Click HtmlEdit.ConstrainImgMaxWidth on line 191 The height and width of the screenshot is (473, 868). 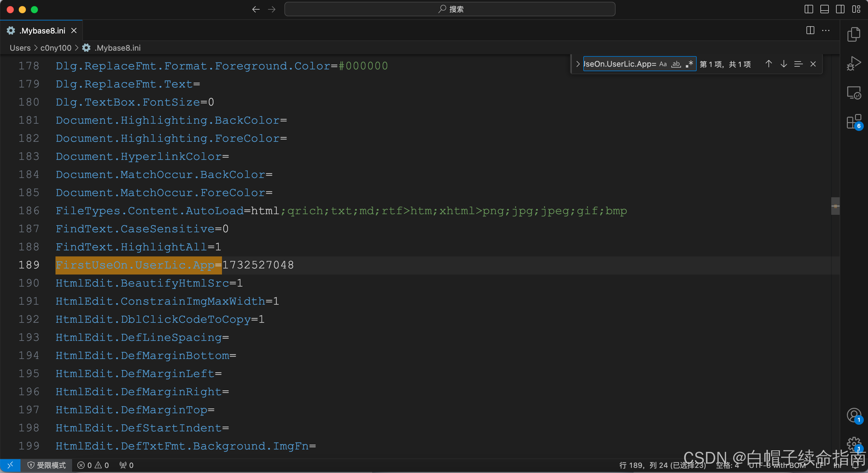click(x=160, y=301)
